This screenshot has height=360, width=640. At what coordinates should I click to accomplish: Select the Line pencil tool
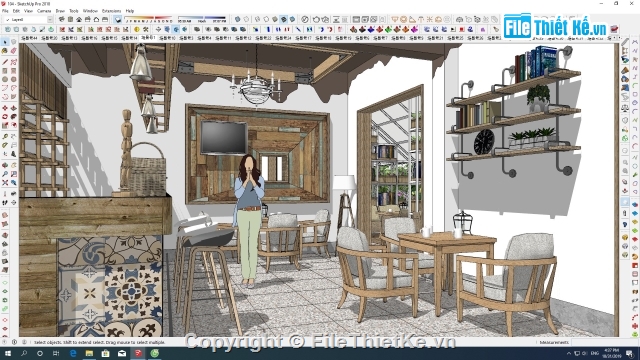click(x=5, y=62)
